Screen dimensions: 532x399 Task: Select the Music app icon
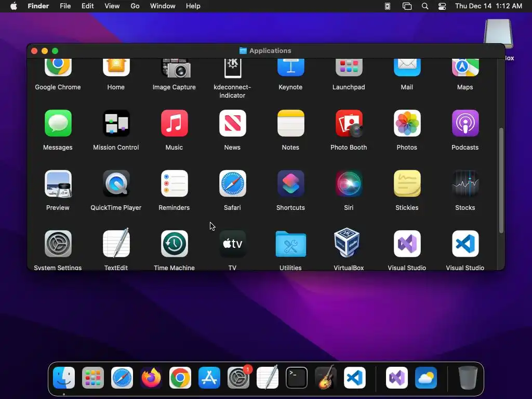pyautogui.click(x=175, y=123)
